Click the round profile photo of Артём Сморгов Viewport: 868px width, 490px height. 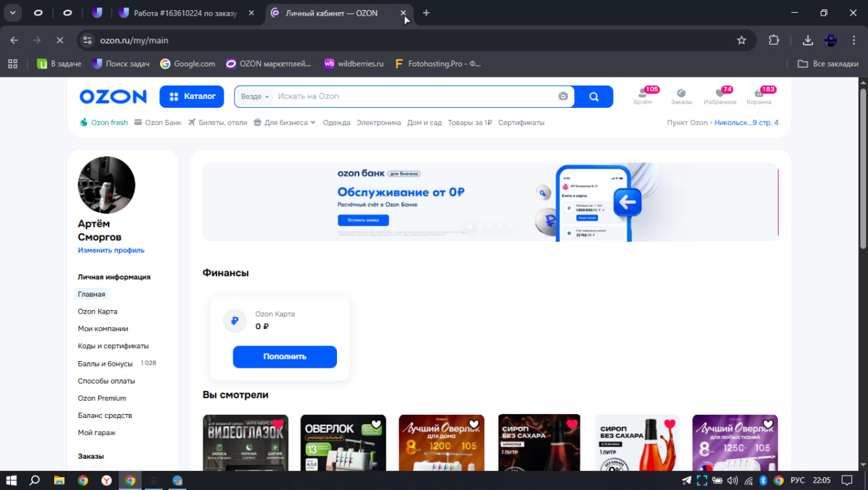coord(106,185)
